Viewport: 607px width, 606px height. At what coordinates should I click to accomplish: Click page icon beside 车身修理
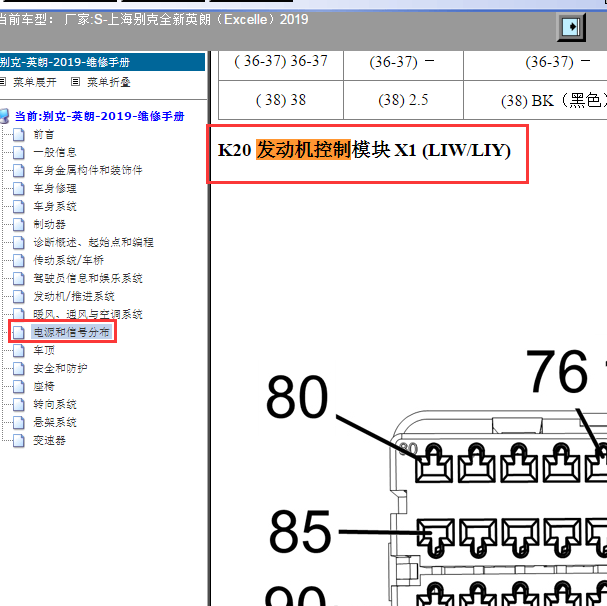[18, 189]
